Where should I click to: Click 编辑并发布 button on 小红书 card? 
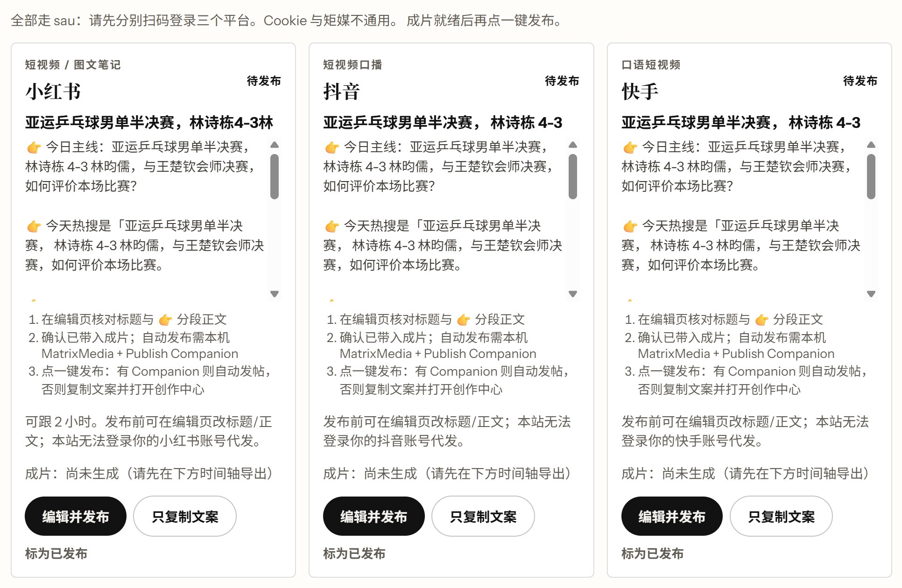pyautogui.click(x=75, y=516)
